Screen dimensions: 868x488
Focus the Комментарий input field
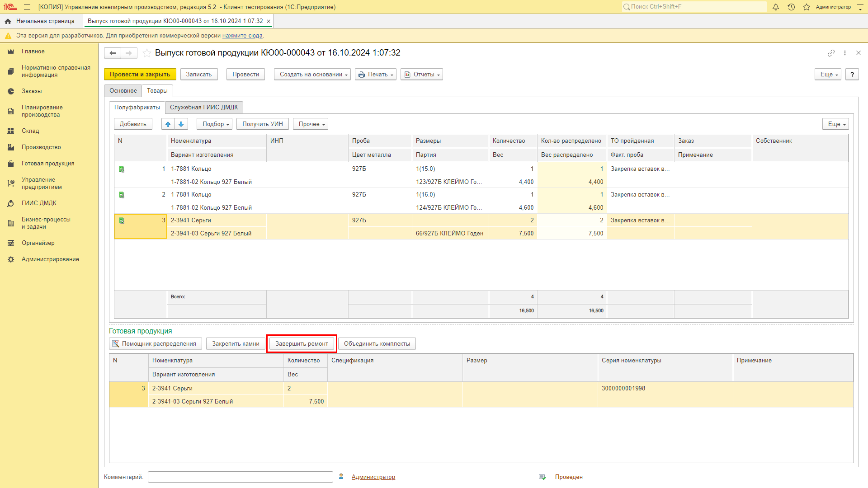click(241, 477)
